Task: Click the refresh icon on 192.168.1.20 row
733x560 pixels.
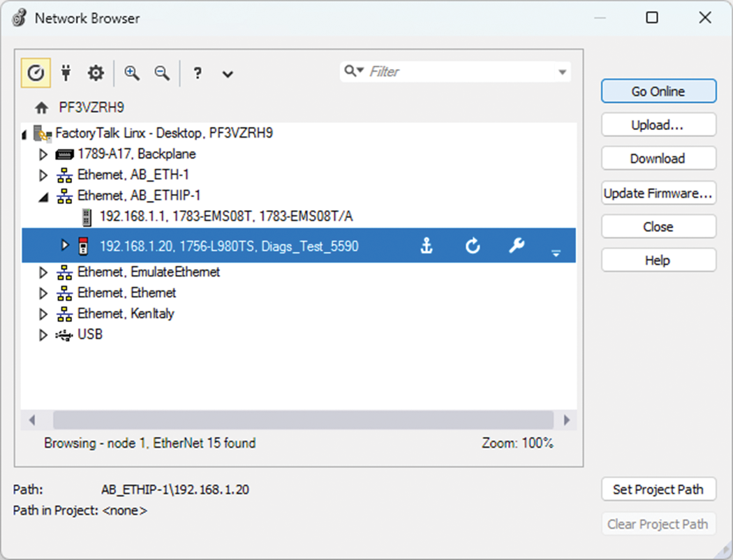Action: point(473,246)
